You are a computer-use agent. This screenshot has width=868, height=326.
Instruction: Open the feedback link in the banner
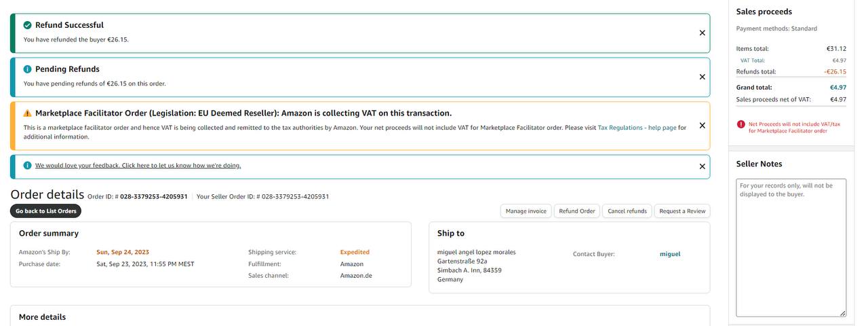(138, 166)
